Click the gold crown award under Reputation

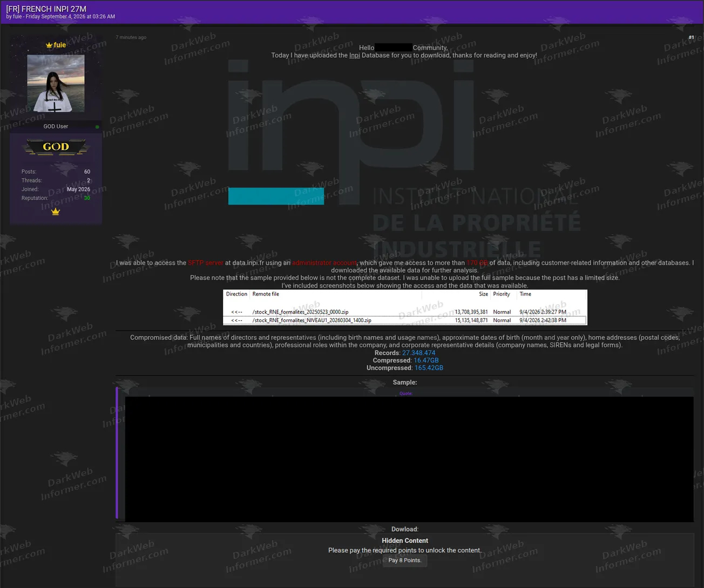click(x=56, y=211)
